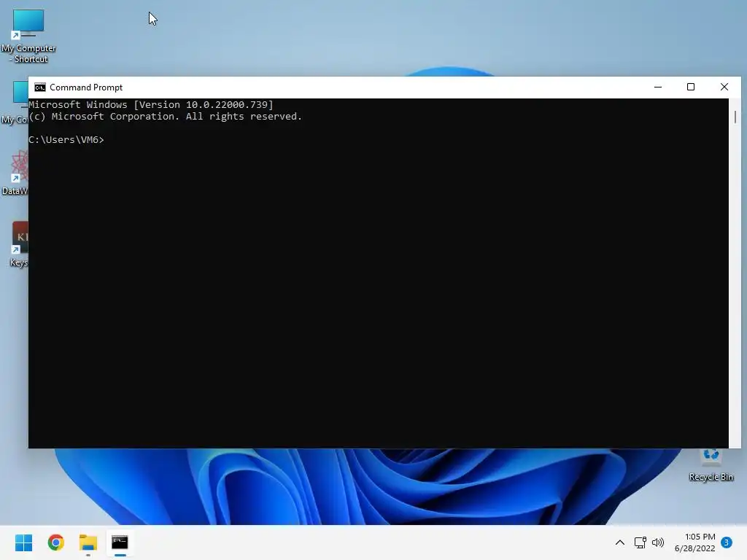Select the DataW desktop shortcut icon

(x=15, y=173)
